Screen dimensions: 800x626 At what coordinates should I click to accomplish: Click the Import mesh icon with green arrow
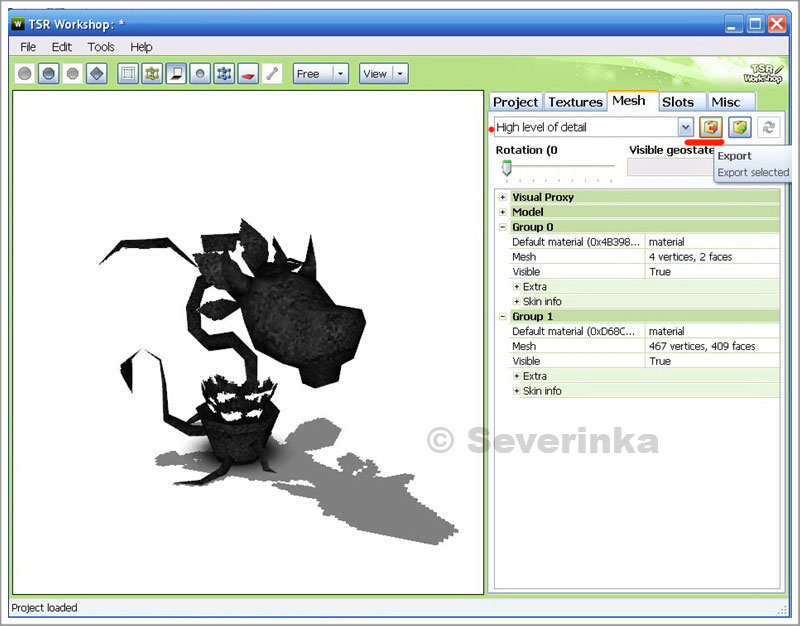739,127
